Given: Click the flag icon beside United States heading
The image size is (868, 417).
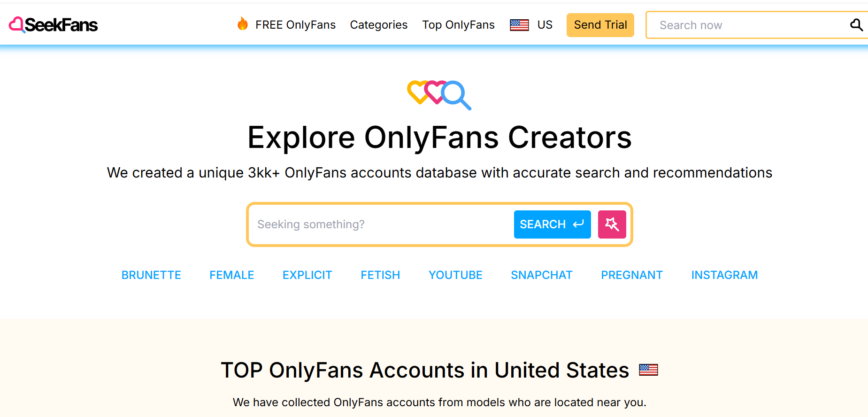Looking at the screenshot, I should pos(648,370).
